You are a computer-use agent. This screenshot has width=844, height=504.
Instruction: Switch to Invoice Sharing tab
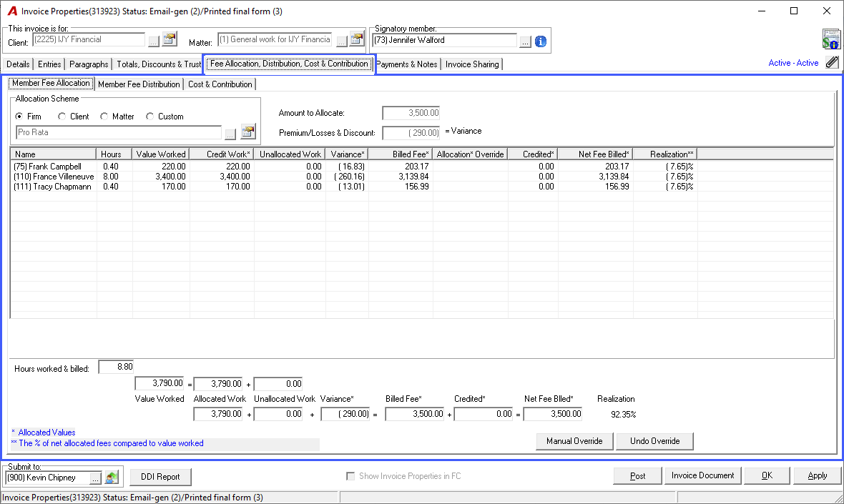(472, 64)
